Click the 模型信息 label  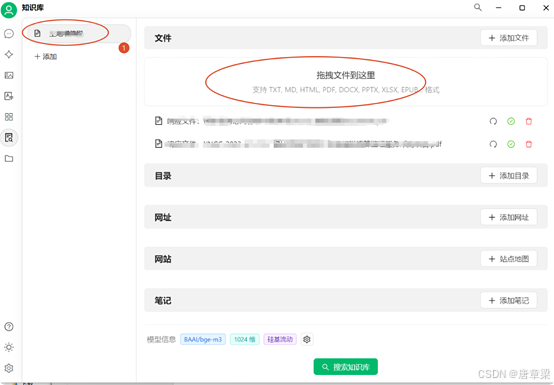coord(161,340)
